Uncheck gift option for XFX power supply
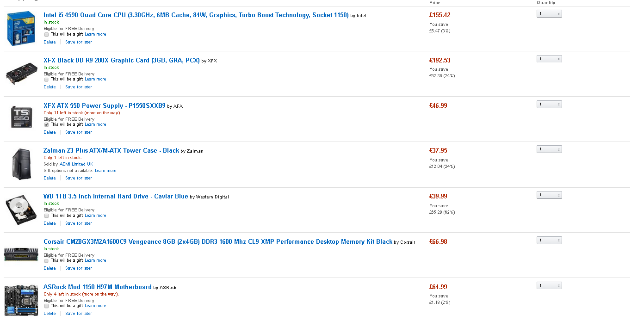 tap(46, 124)
